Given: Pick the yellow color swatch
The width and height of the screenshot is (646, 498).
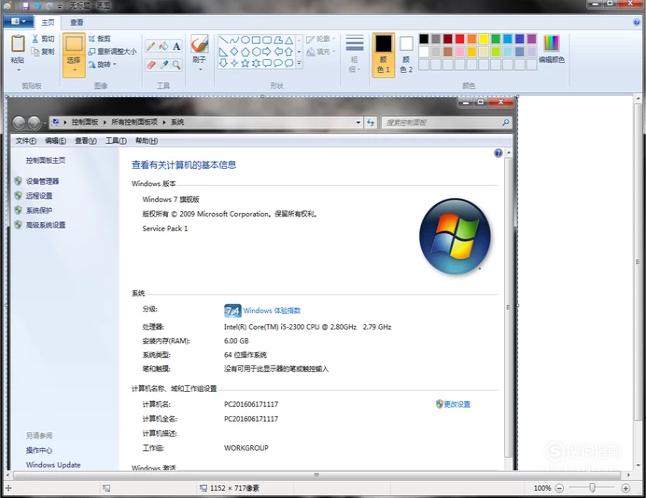Looking at the screenshot, I should (x=483, y=39).
